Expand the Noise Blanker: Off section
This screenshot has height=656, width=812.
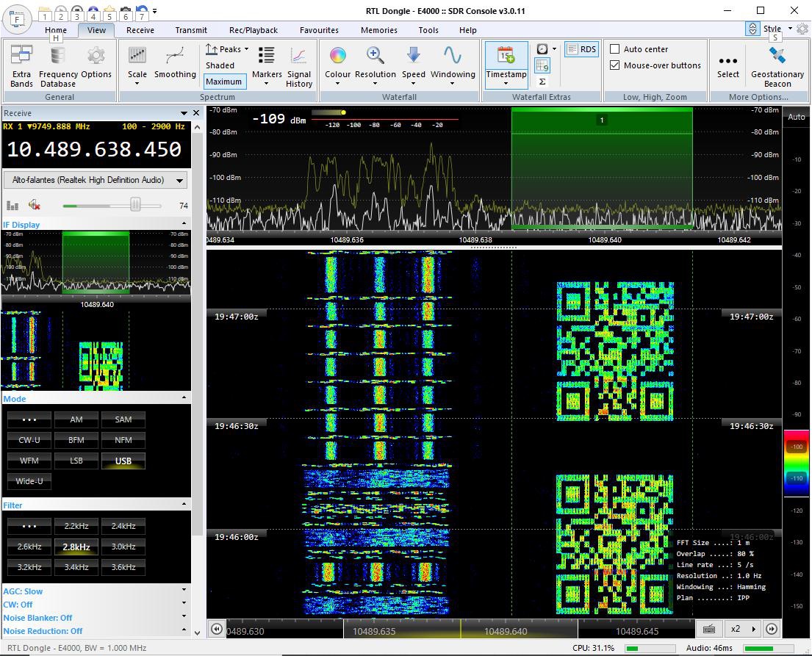click(x=184, y=616)
